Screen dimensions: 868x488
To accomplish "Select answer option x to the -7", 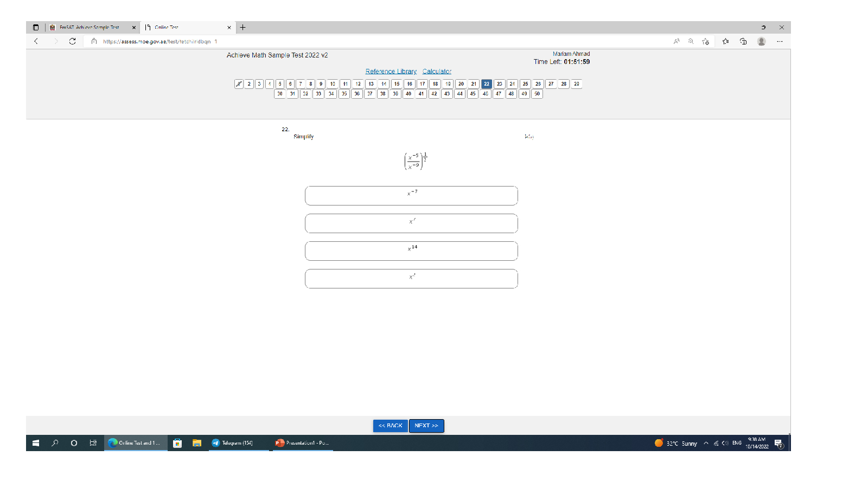I will pyautogui.click(x=411, y=196).
